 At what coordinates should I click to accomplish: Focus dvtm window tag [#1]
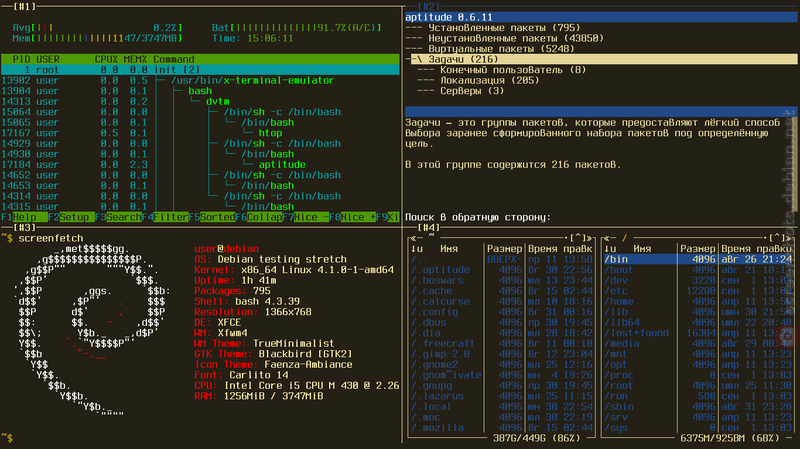pyautogui.click(x=24, y=7)
